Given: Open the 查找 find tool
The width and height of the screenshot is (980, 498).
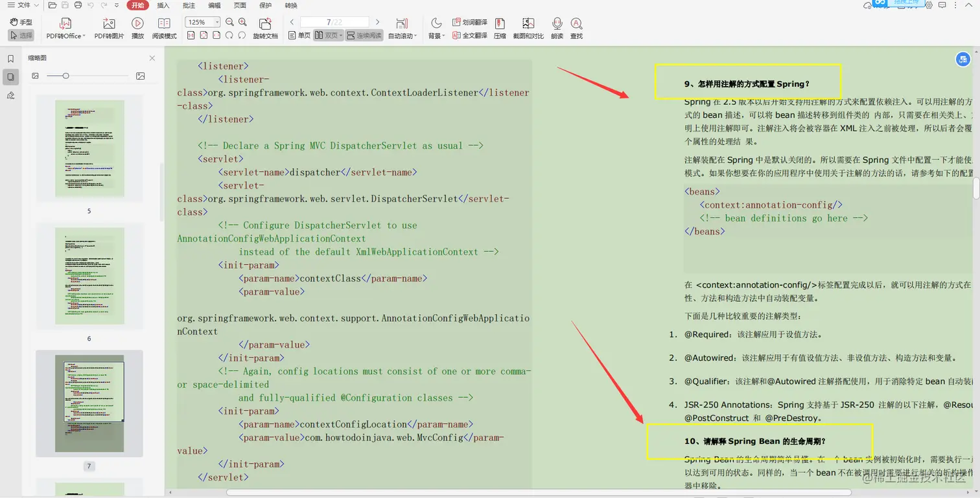Looking at the screenshot, I should coord(576,29).
